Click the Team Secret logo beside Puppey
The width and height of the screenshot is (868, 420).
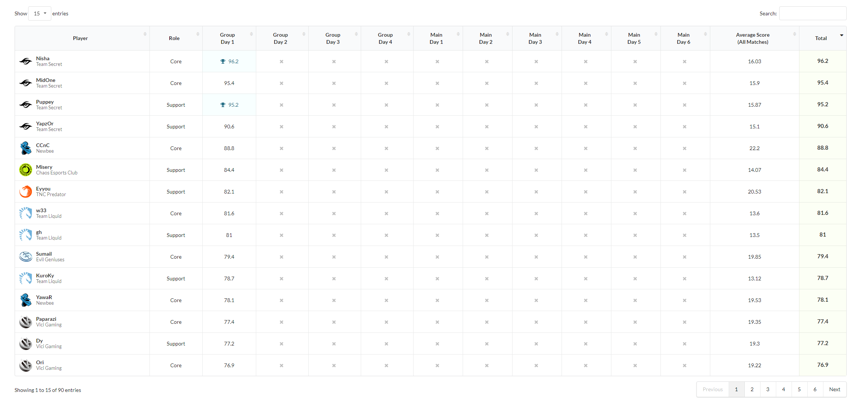(x=25, y=105)
